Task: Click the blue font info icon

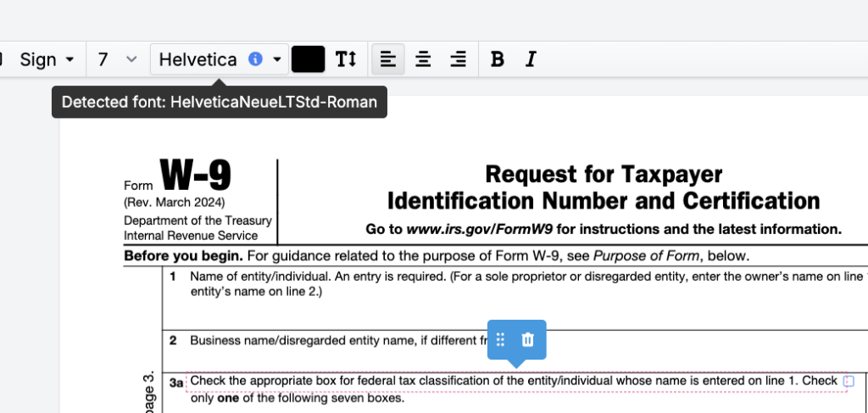Action: pos(255,59)
